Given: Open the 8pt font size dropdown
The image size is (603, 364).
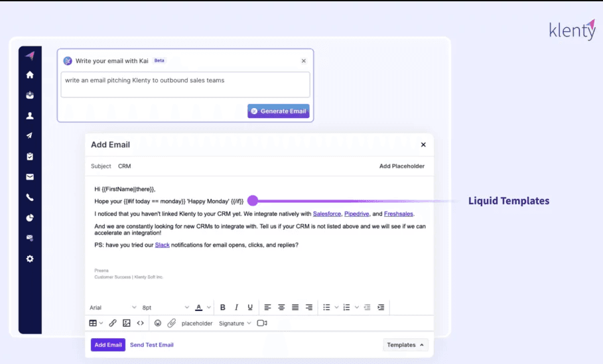Looking at the screenshot, I should 165,308.
